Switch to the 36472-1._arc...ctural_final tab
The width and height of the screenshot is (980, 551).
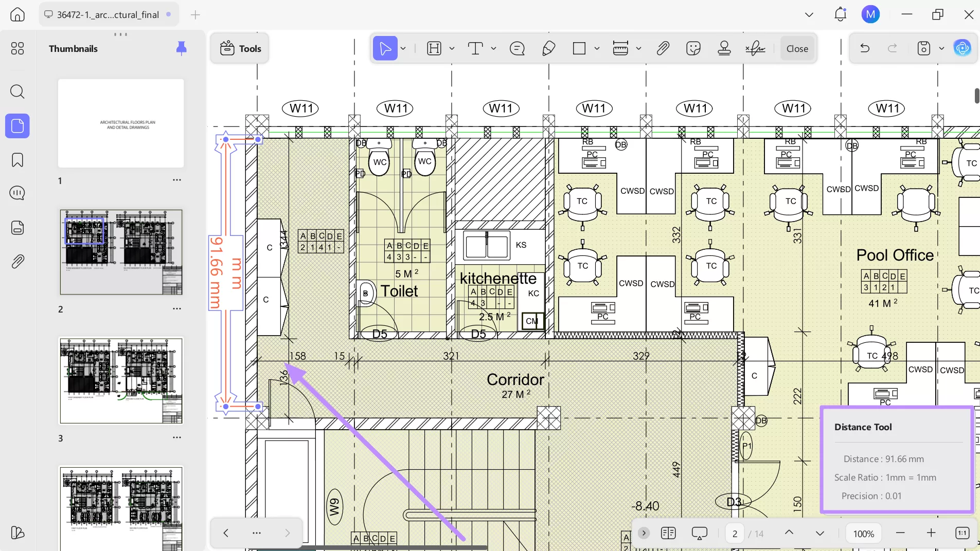109,14
